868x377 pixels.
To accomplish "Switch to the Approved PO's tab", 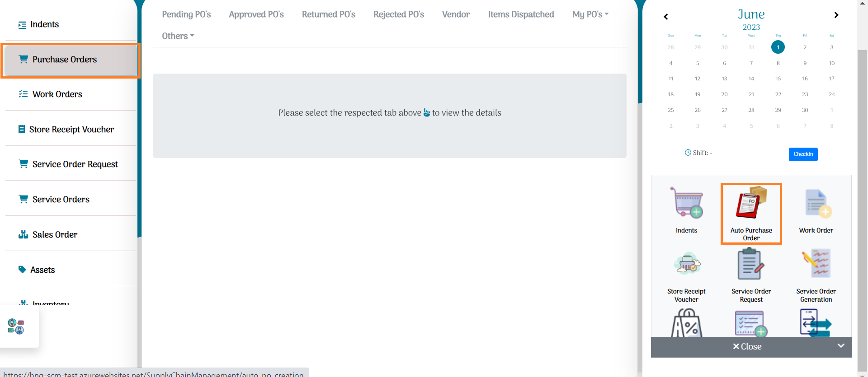I will 256,14.
